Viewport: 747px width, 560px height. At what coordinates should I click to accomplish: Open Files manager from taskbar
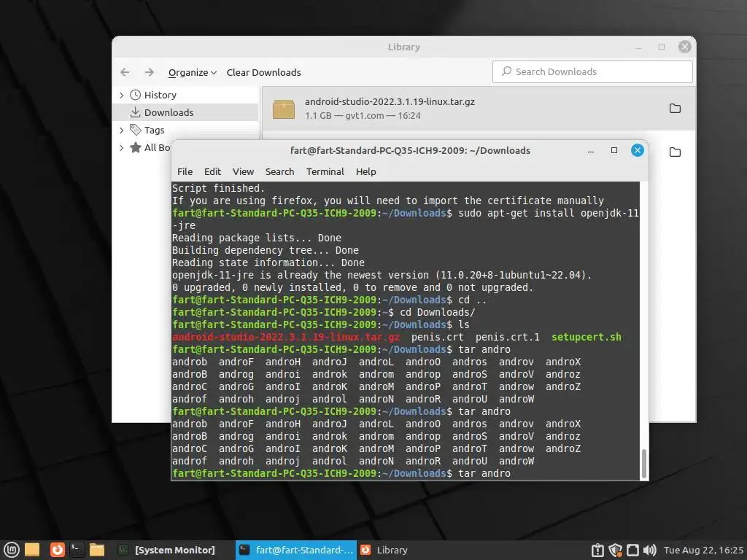pos(97,550)
